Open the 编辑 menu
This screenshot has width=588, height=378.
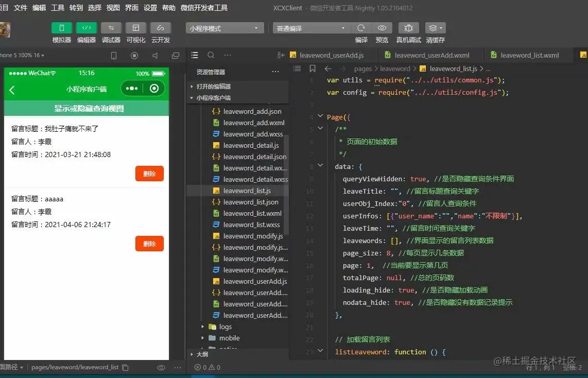[39, 8]
